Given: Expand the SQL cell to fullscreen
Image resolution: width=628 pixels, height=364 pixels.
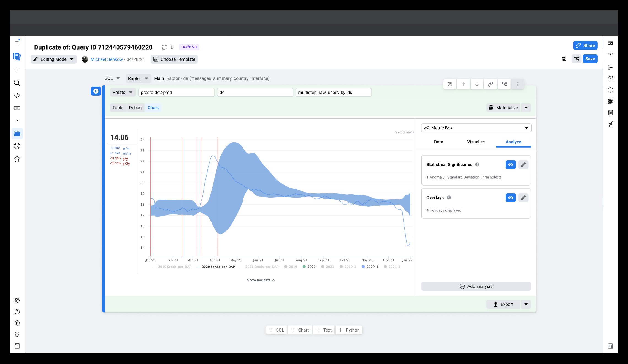Looking at the screenshot, I should click(450, 84).
